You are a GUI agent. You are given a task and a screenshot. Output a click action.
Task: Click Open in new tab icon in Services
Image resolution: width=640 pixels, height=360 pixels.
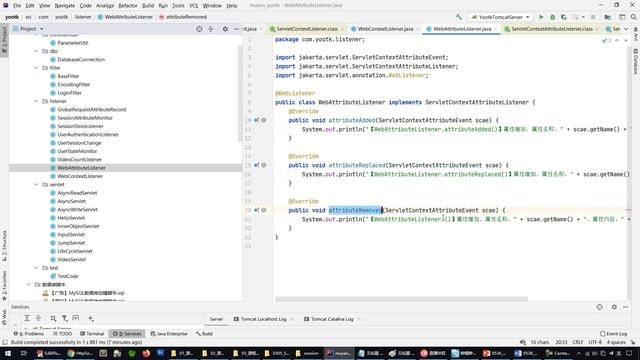(x=76, y=318)
